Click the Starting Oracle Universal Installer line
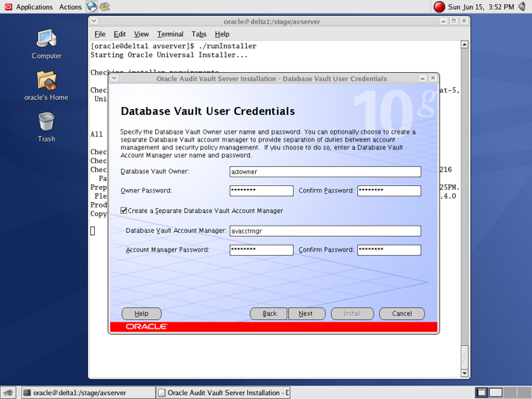Image resolution: width=532 pixels, height=399 pixels. (x=169, y=55)
